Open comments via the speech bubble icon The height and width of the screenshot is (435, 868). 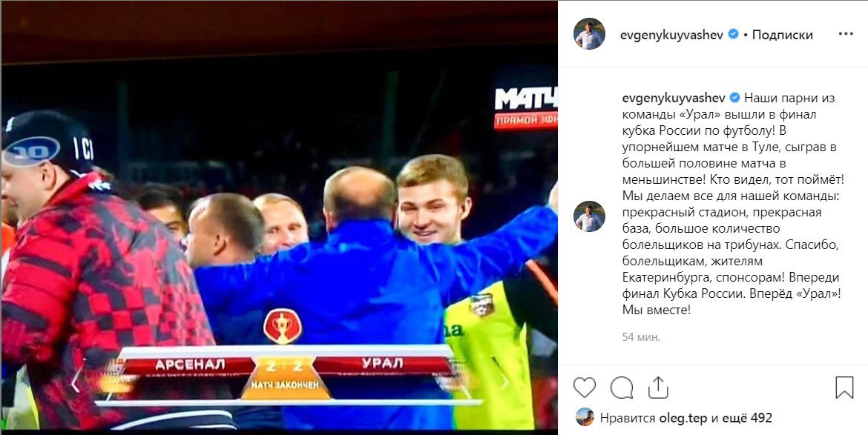tap(622, 388)
